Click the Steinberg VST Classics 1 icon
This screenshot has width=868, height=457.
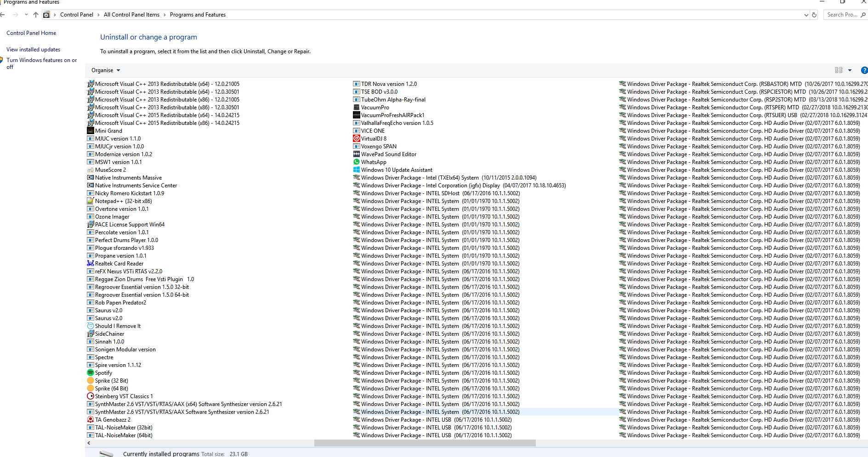(x=91, y=396)
